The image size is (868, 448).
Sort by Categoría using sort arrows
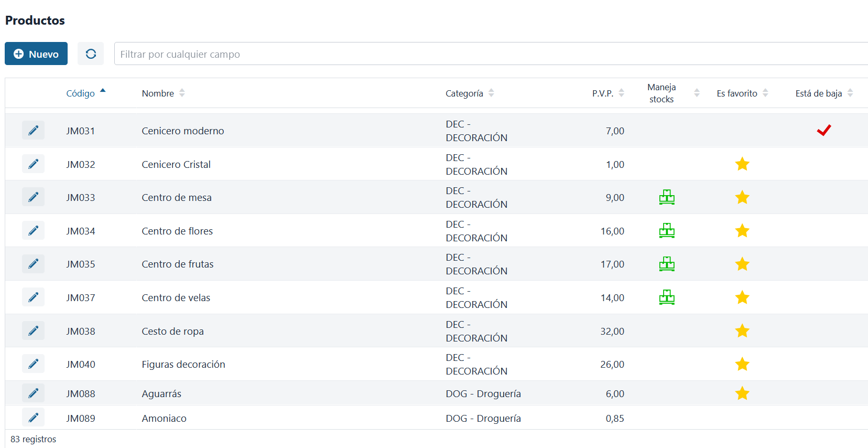click(491, 93)
